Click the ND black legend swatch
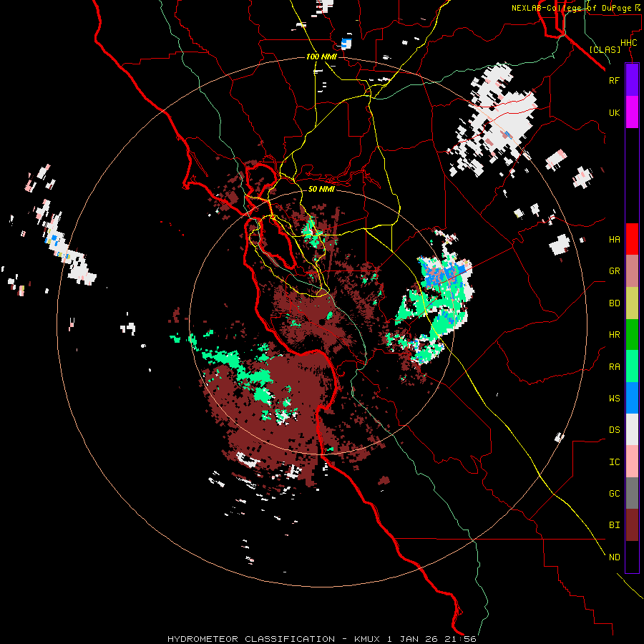The image size is (644, 644). [x=632, y=557]
